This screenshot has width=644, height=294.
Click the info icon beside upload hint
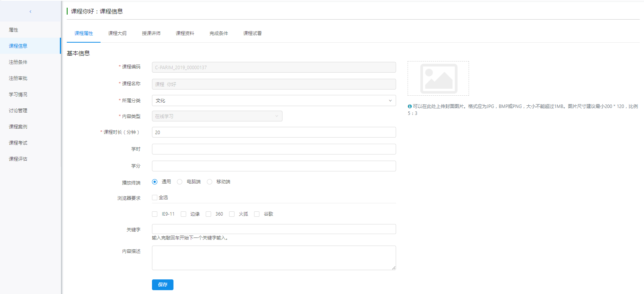(x=410, y=106)
